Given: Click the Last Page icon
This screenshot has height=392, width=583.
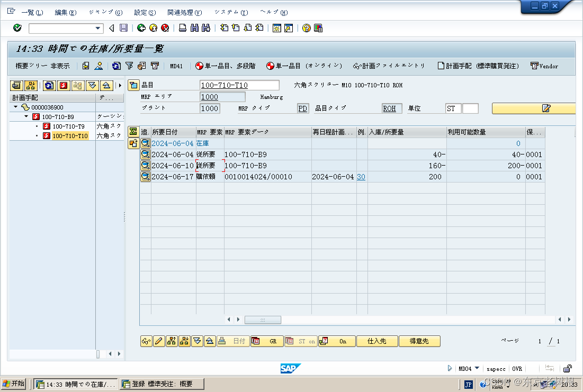Looking at the screenshot, I should (259, 28).
